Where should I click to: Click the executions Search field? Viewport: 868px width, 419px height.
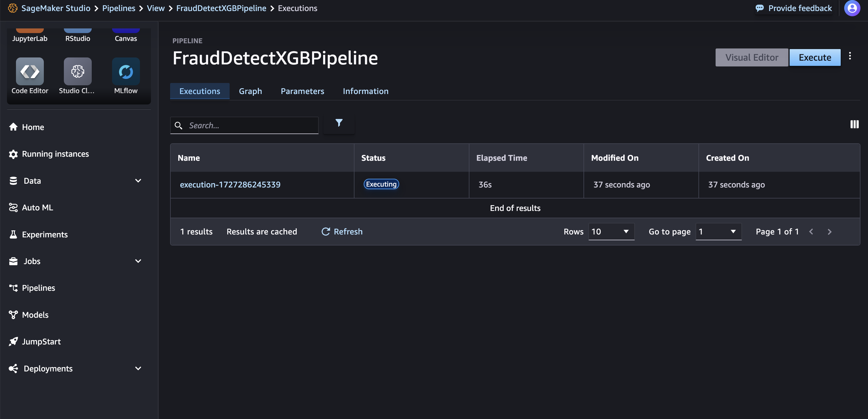click(x=251, y=126)
